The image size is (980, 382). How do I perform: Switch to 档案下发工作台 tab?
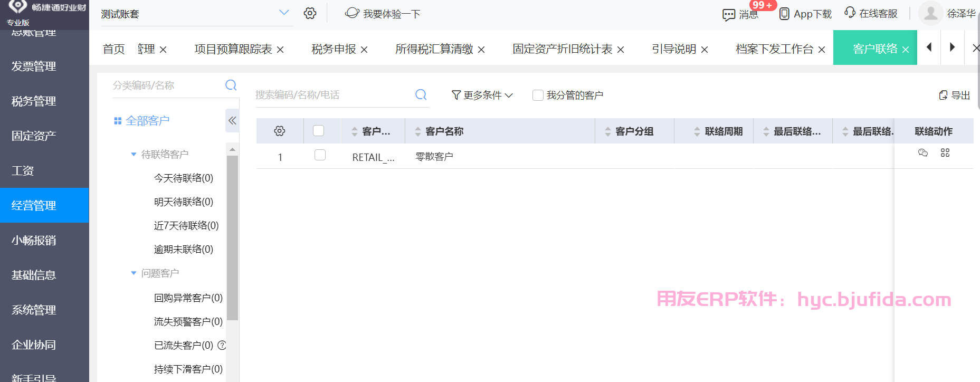(x=775, y=49)
